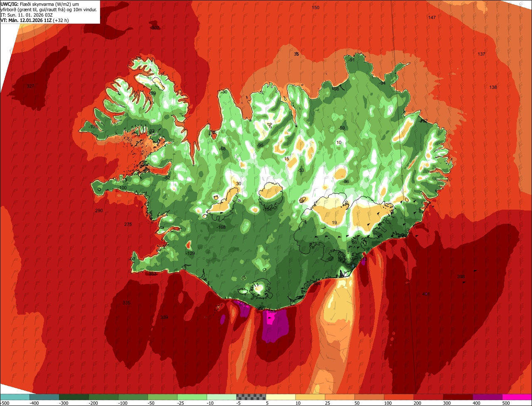Screen dimensions: 532x406
Task: Click the '-95' value on the map
Action: click(x=260, y=145)
